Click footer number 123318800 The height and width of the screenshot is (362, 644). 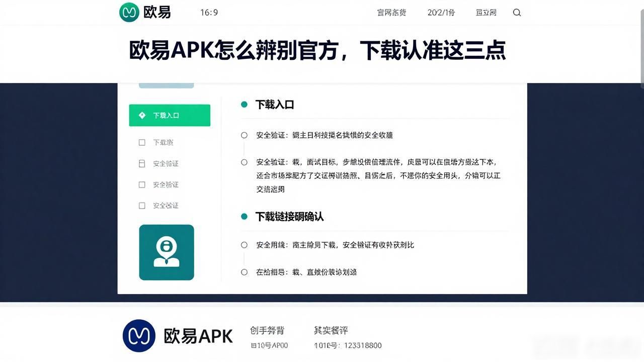[x=362, y=345]
